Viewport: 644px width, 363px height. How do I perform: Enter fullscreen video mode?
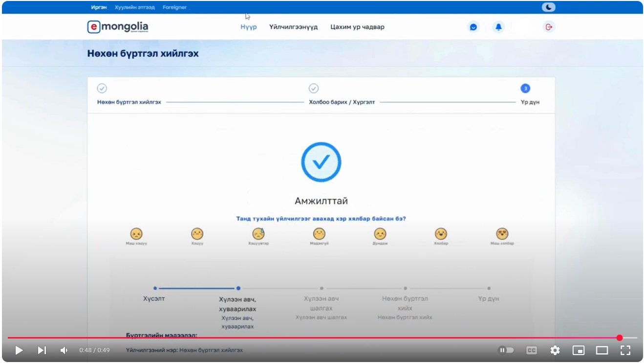(x=625, y=350)
